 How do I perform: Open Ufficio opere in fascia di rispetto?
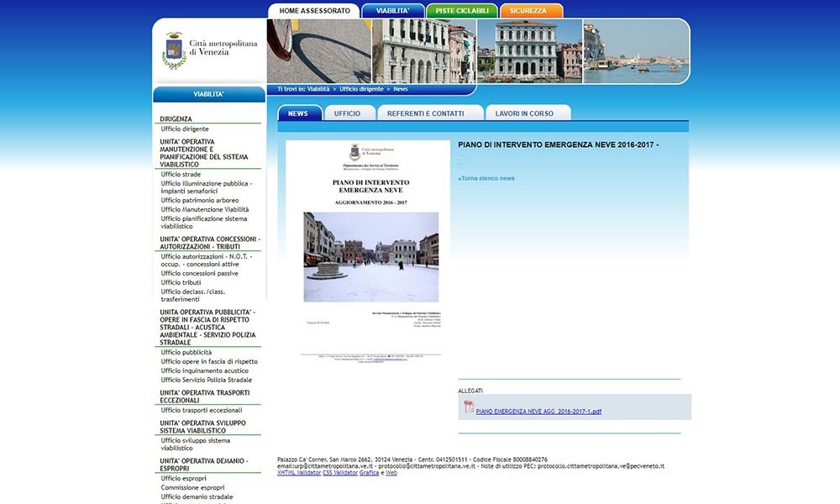click(209, 361)
